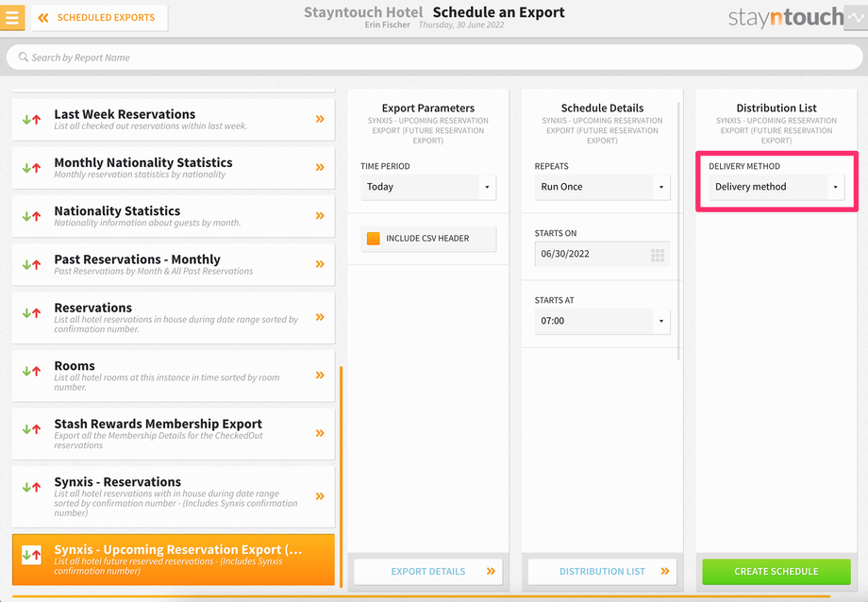Click the activity pulse icon by logo
Image resolution: width=868 pixels, height=602 pixels.
(x=856, y=17)
